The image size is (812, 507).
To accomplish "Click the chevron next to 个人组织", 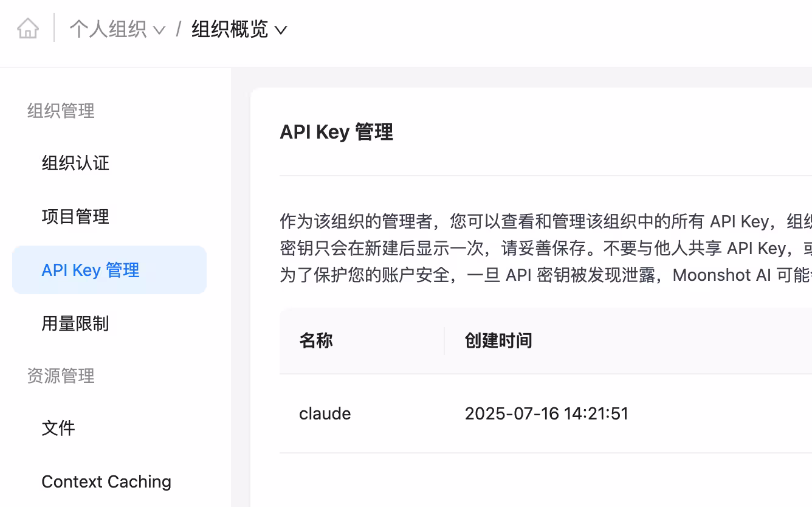I will click(159, 29).
